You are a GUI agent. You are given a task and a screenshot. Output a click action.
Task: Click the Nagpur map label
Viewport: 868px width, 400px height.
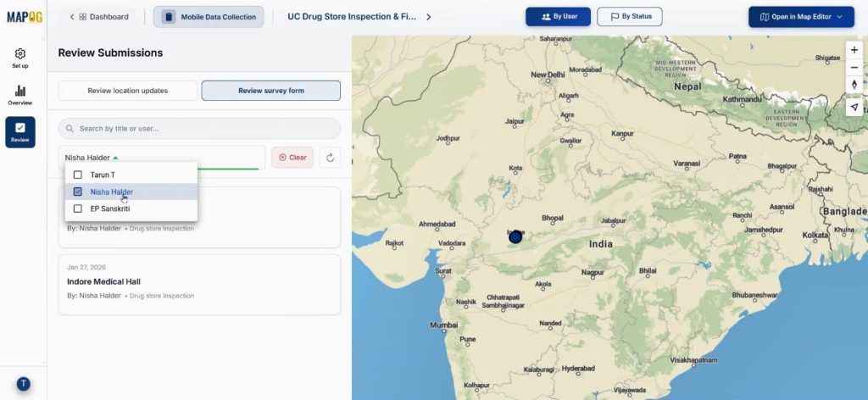593,272
